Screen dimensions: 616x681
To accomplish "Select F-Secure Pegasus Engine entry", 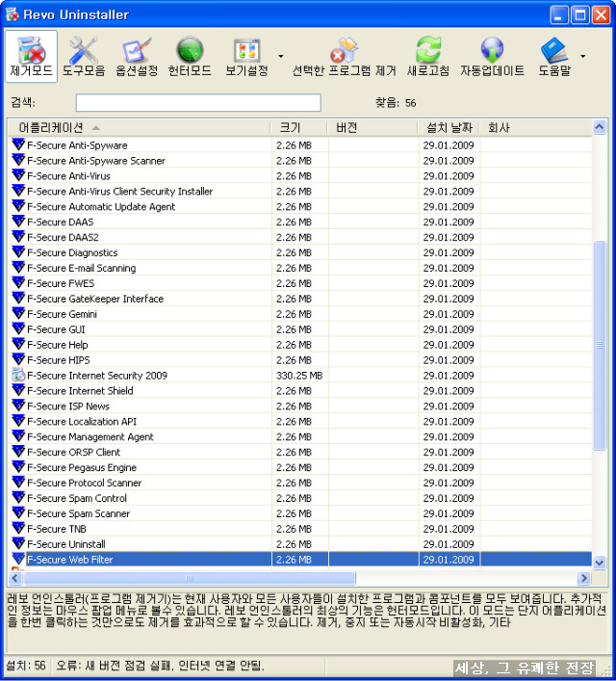I will pos(82,468).
